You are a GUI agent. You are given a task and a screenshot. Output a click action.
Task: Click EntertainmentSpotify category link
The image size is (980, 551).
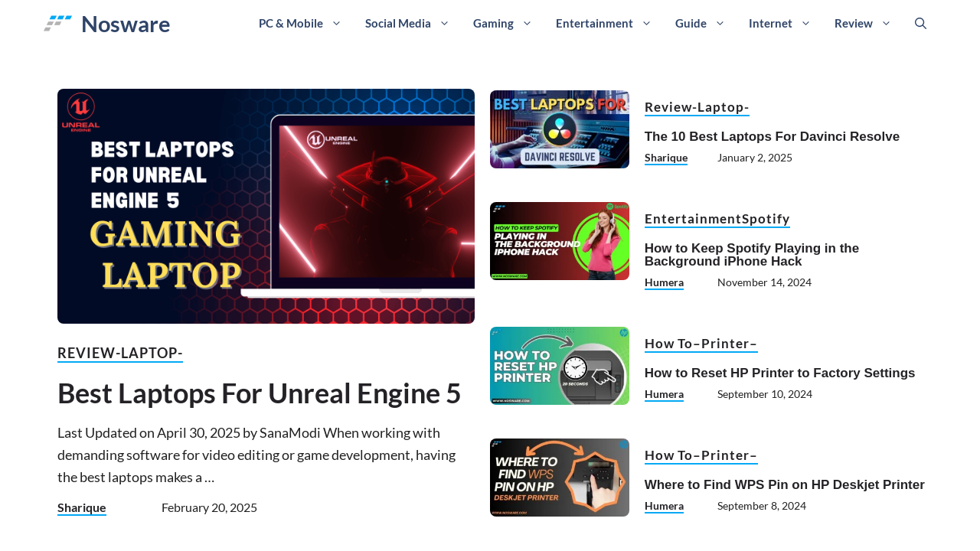717,219
